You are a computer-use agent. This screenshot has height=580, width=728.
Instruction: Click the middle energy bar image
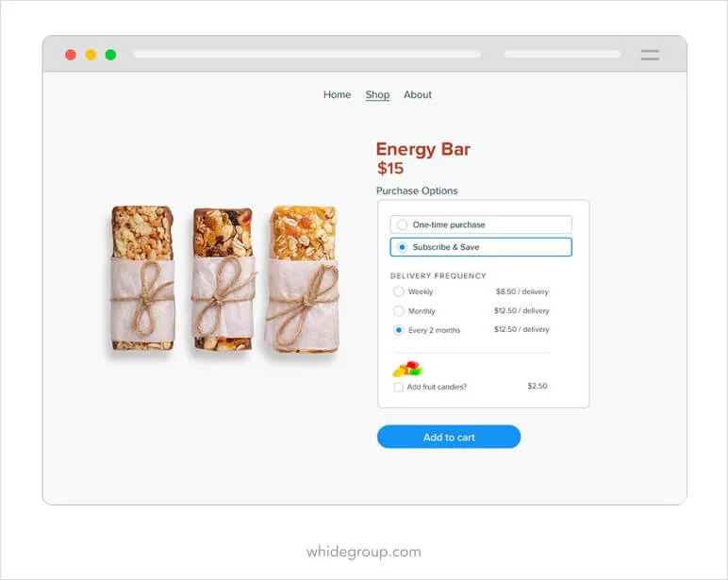point(223,278)
